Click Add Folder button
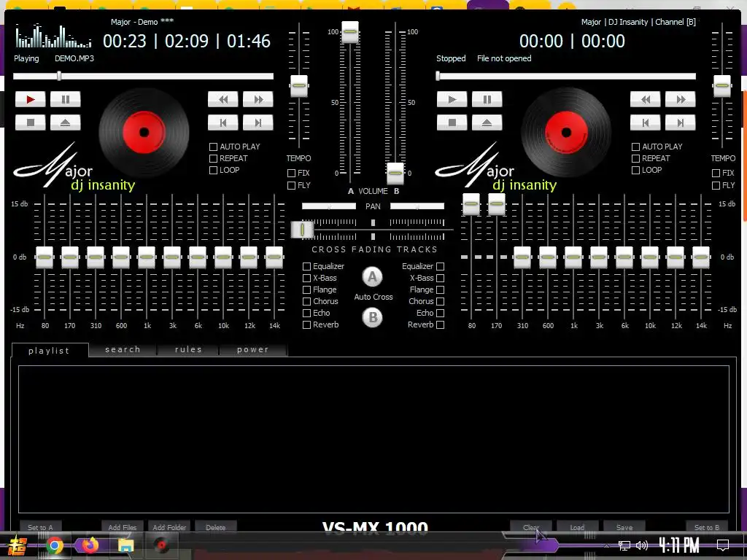The width and height of the screenshot is (747, 560). 169,527
